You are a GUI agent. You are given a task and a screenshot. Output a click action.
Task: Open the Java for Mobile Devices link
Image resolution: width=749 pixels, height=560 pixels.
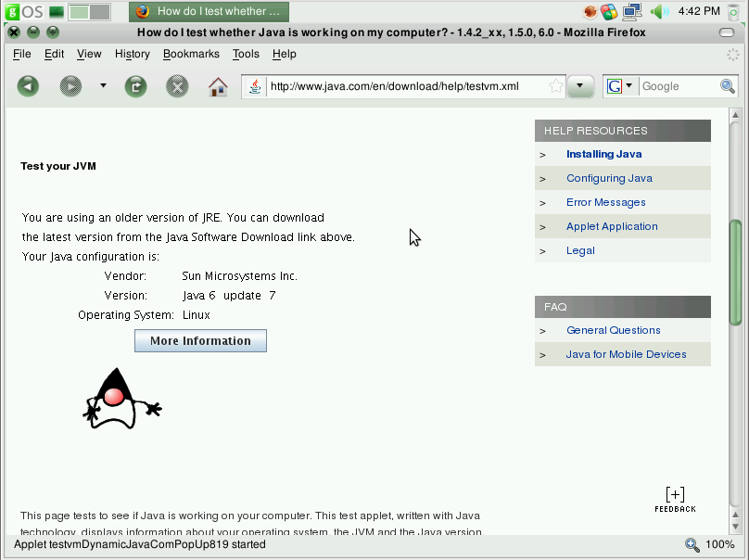coord(626,354)
